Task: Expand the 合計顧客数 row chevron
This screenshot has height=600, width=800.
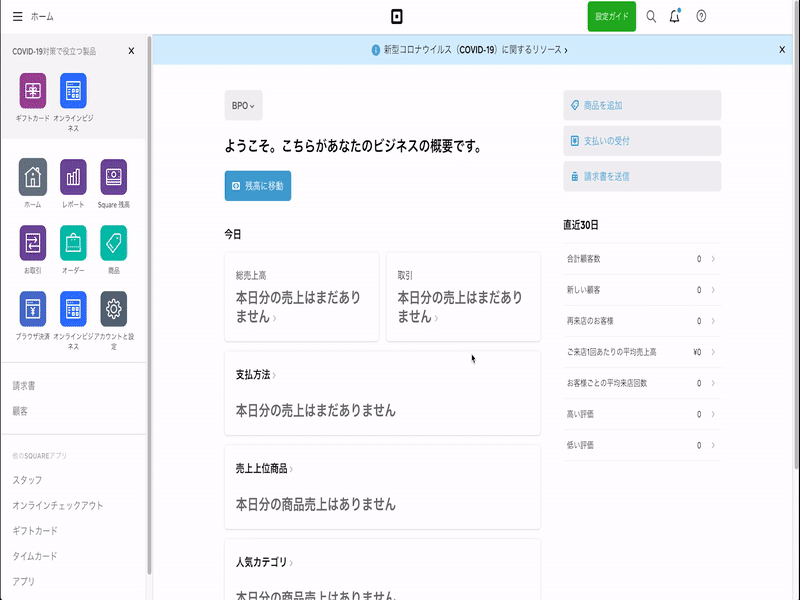Action: point(713,259)
